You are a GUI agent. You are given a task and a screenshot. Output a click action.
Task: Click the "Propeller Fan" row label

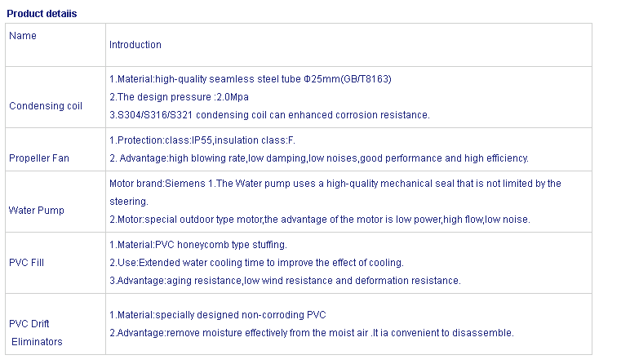[x=38, y=158]
